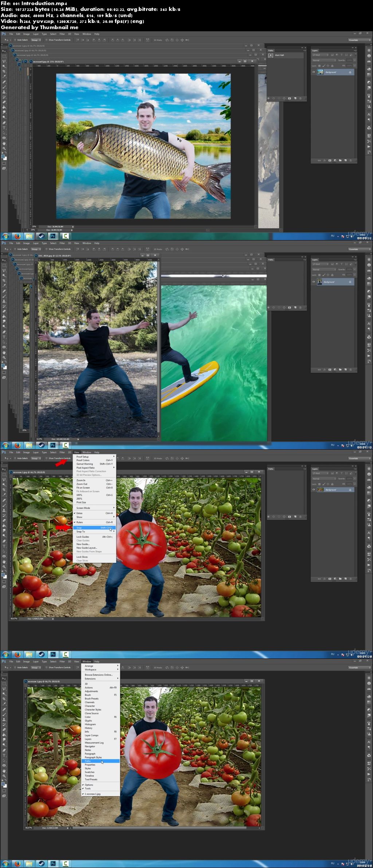Expand Arrange submenu in Window menu
373x868 pixels.
pos(101,666)
